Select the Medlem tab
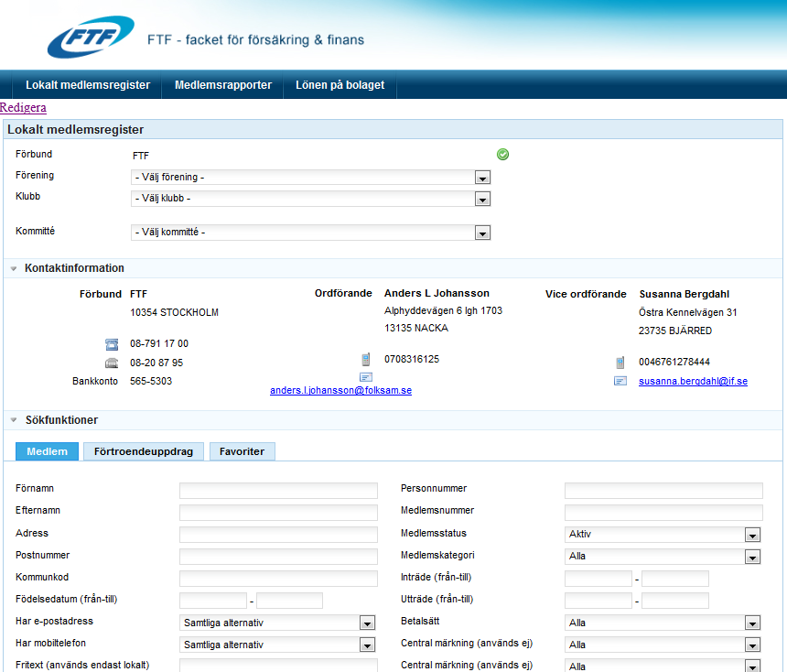The height and width of the screenshot is (672, 787). (48, 451)
